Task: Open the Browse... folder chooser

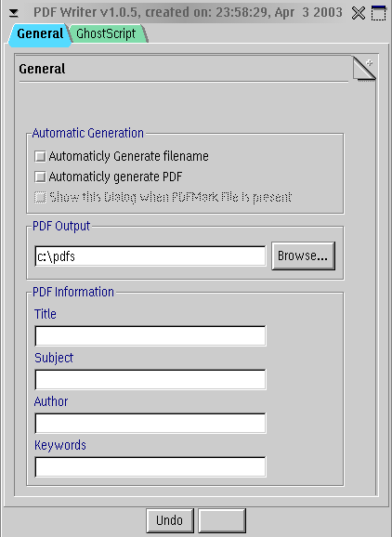Action: (303, 255)
